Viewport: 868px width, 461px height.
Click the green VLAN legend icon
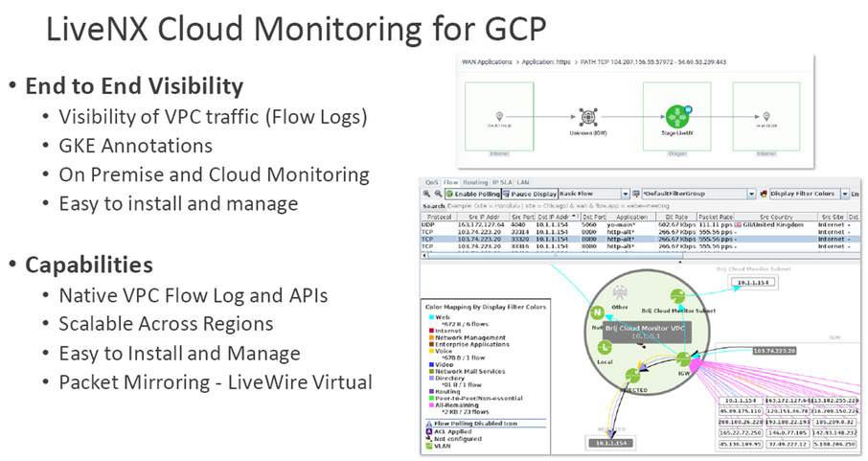point(429,446)
